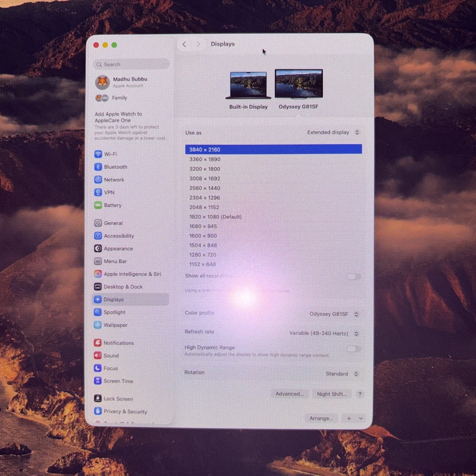Click Madhu Subbu fox avatar
This screenshot has width=476, height=476.
point(103,82)
